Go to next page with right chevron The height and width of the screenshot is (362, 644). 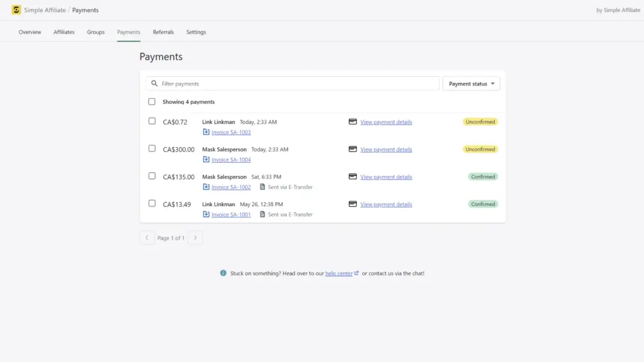pos(196,238)
